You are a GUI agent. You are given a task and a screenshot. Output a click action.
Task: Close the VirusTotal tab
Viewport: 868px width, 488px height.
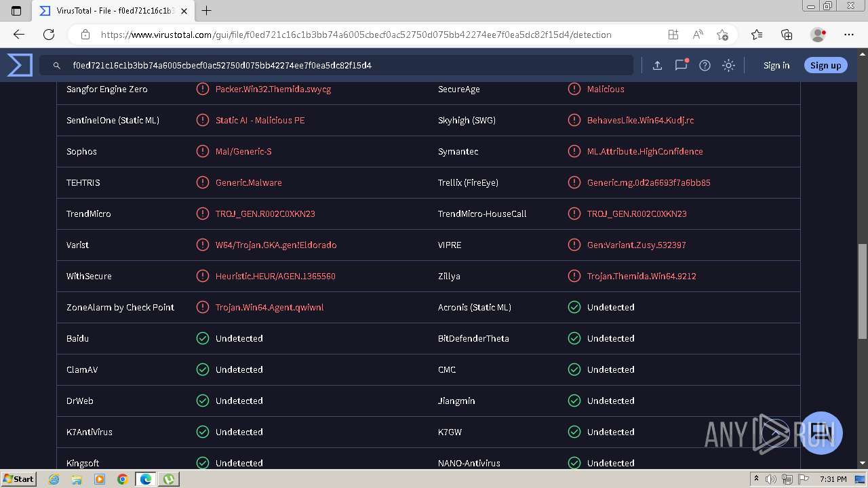184,11
